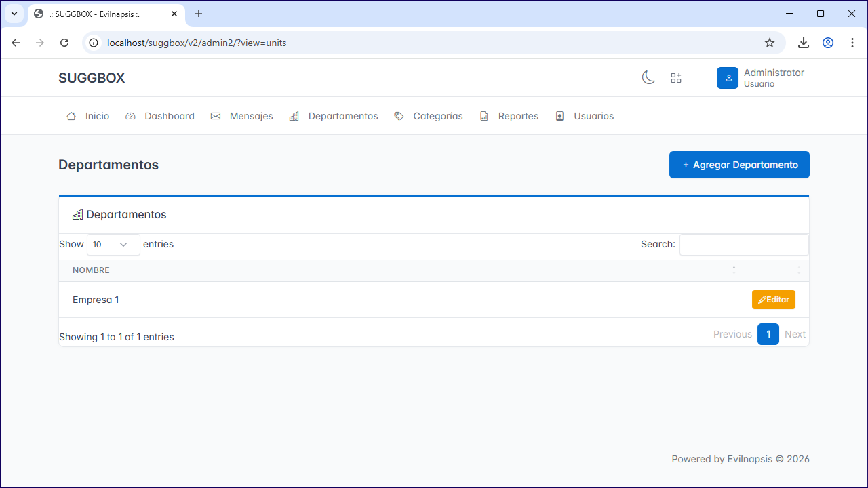This screenshot has height=488, width=868.
Task: Select Categorías in the navigation bar
Action: click(x=429, y=116)
